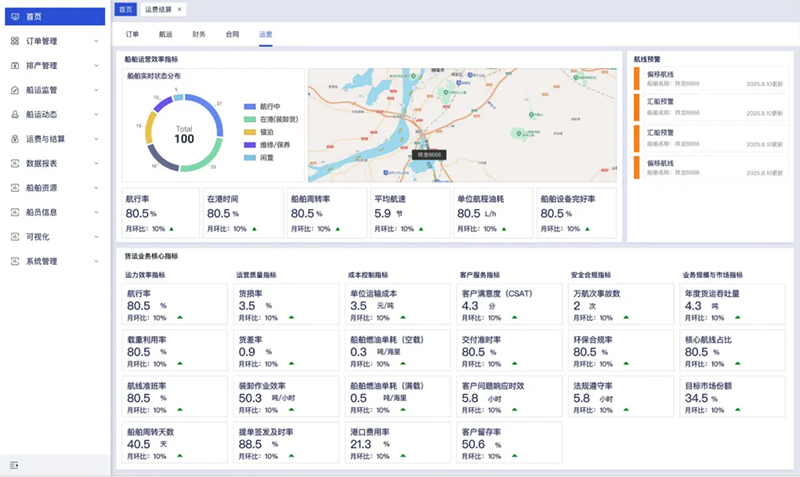Expand the 可视化 menu chevron
Viewport: 800px width, 477px height.
pyautogui.click(x=96, y=237)
